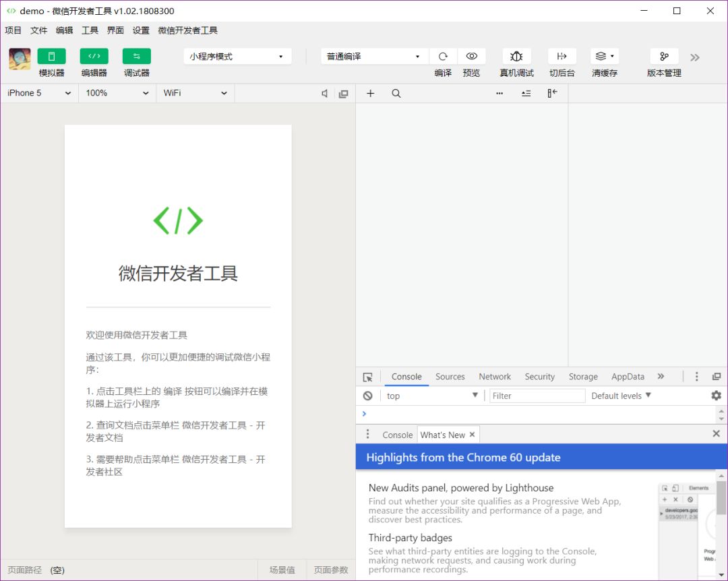Switch to the Security tab
Screen dimensions: 728x581
539,377
